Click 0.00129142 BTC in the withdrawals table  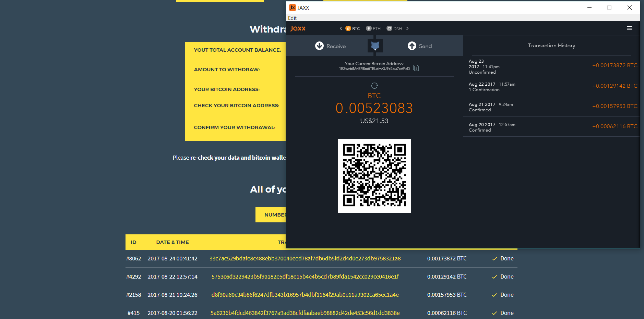pyautogui.click(x=447, y=277)
